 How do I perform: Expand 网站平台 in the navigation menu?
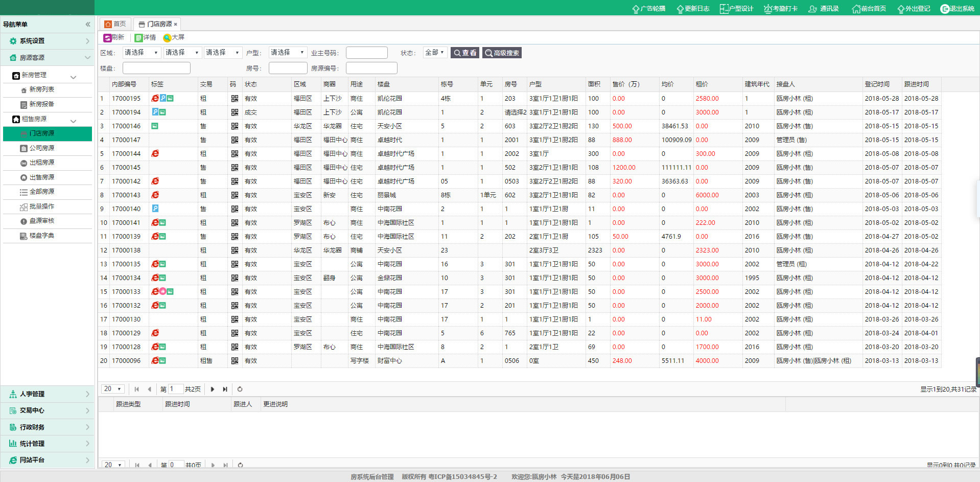click(47, 460)
